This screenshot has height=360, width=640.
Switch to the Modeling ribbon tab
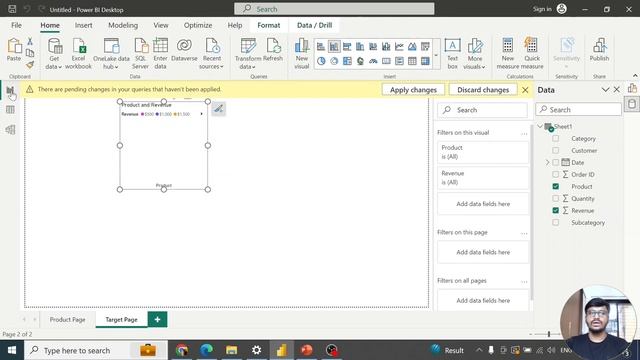click(x=123, y=25)
